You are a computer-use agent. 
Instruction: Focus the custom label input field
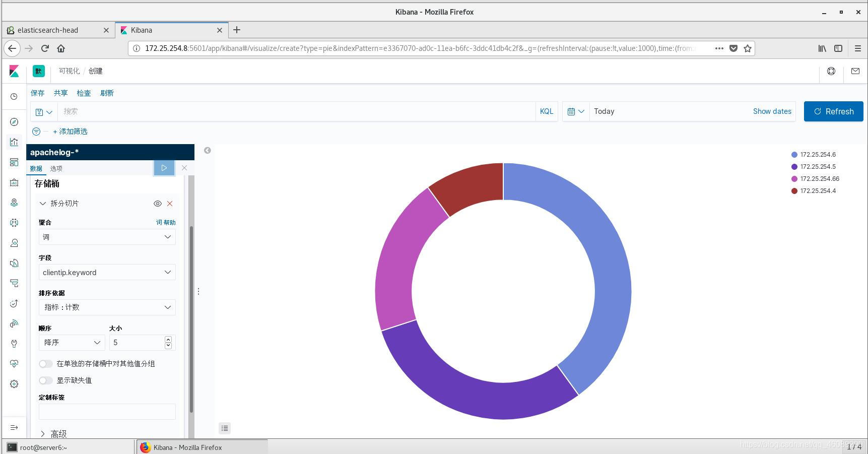pos(107,412)
